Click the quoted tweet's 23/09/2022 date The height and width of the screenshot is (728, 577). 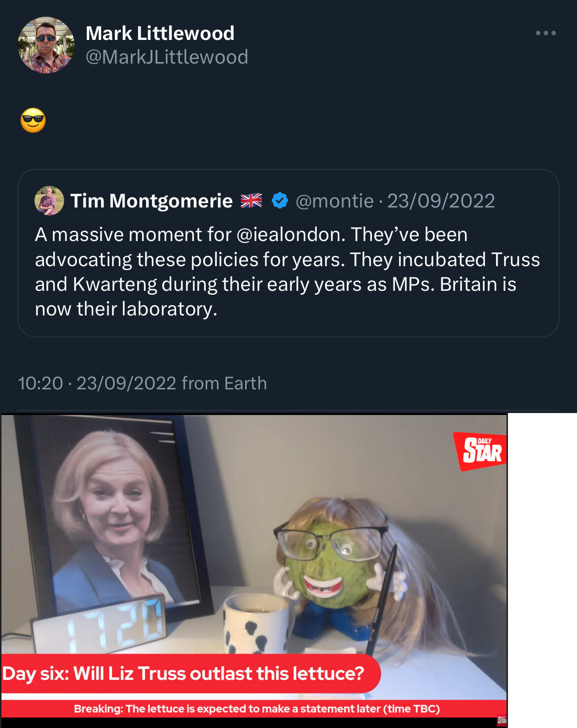441,201
